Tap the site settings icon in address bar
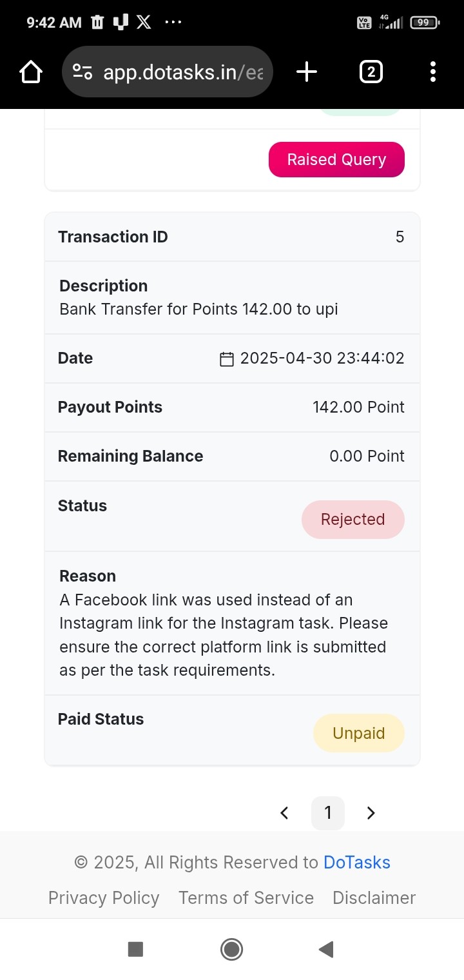Viewport: 464px width, 980px height. (x=82, y=72)
